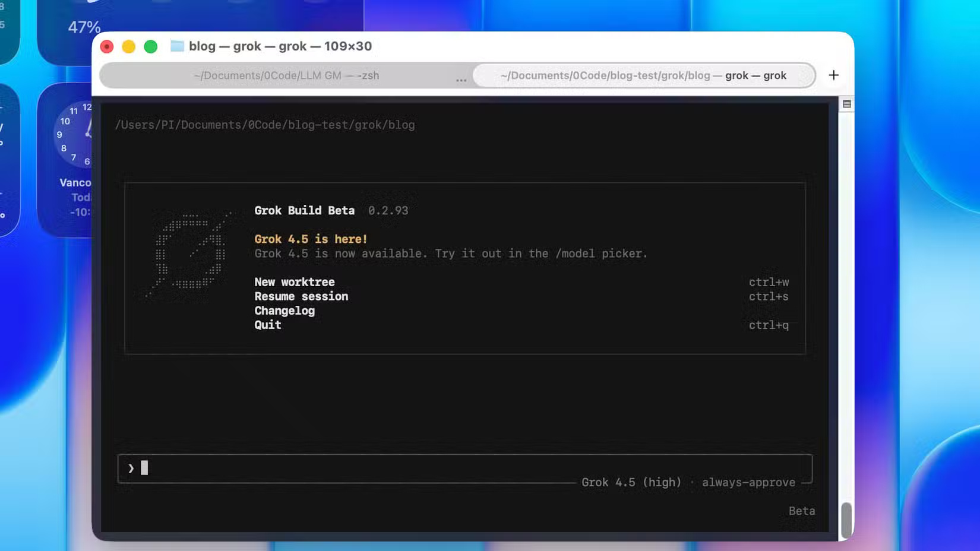Close the terminal window with red button

point(107,46)
